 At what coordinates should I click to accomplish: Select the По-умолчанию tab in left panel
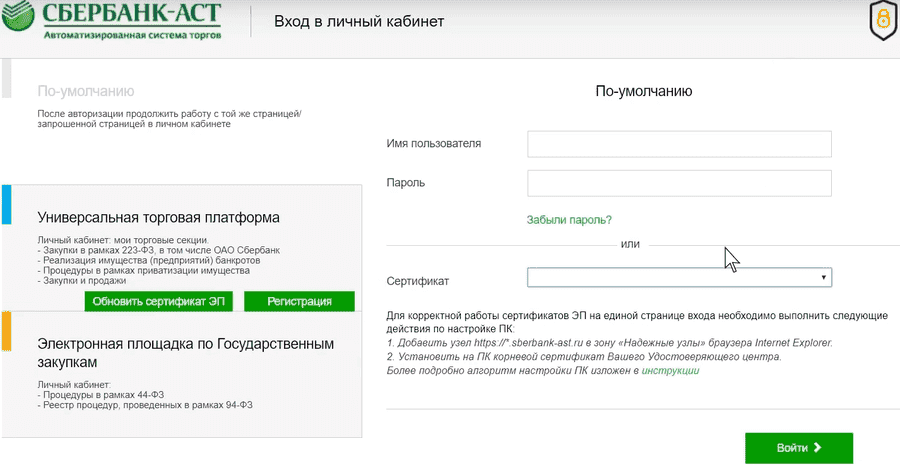click(86, 91)
